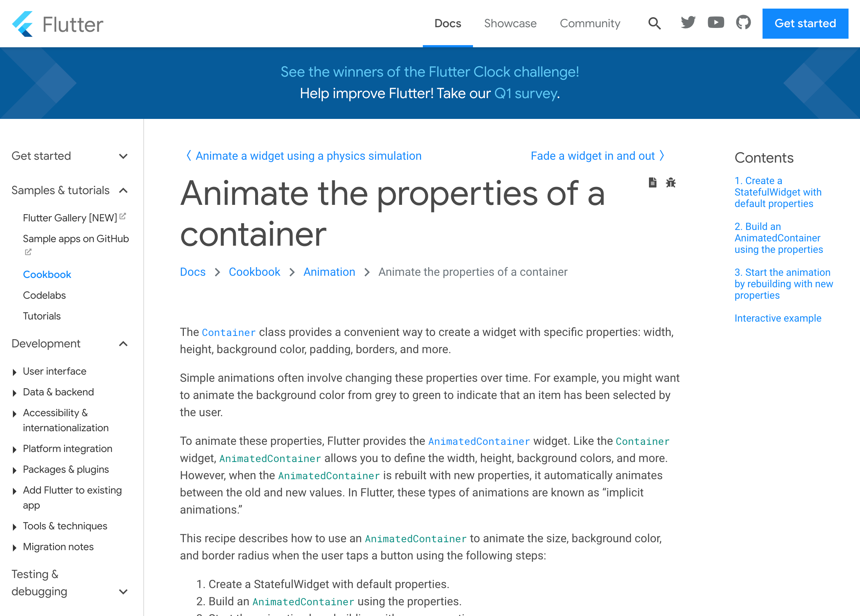Click the Flutter logo icon
The width and height of the screenshot is (860, 616).
[23, 24]
